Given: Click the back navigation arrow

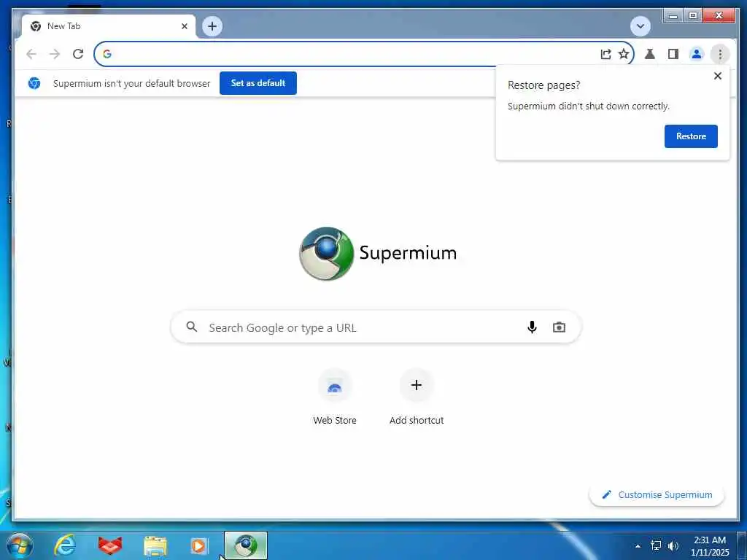Looking at the screenshot, I should [x=31, y=54].
